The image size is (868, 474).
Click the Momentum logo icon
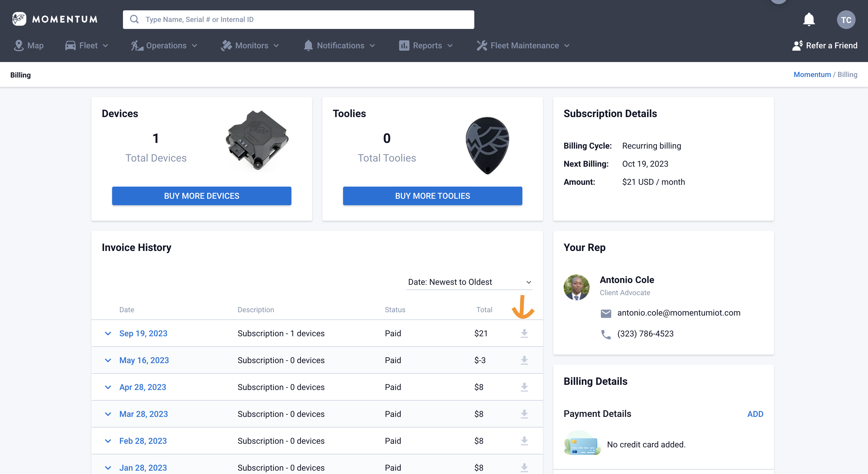[19, 19]
